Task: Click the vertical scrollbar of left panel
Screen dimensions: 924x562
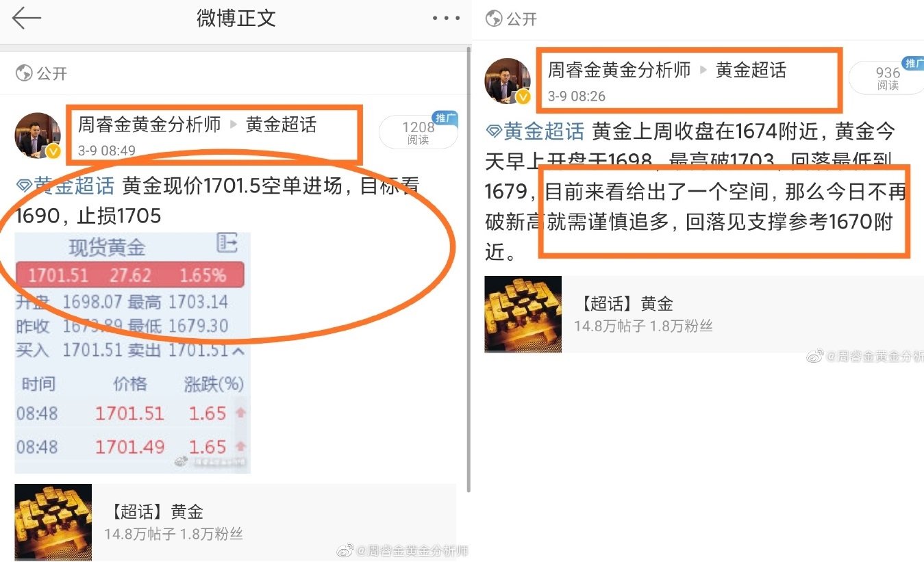Action: [469, 269]
